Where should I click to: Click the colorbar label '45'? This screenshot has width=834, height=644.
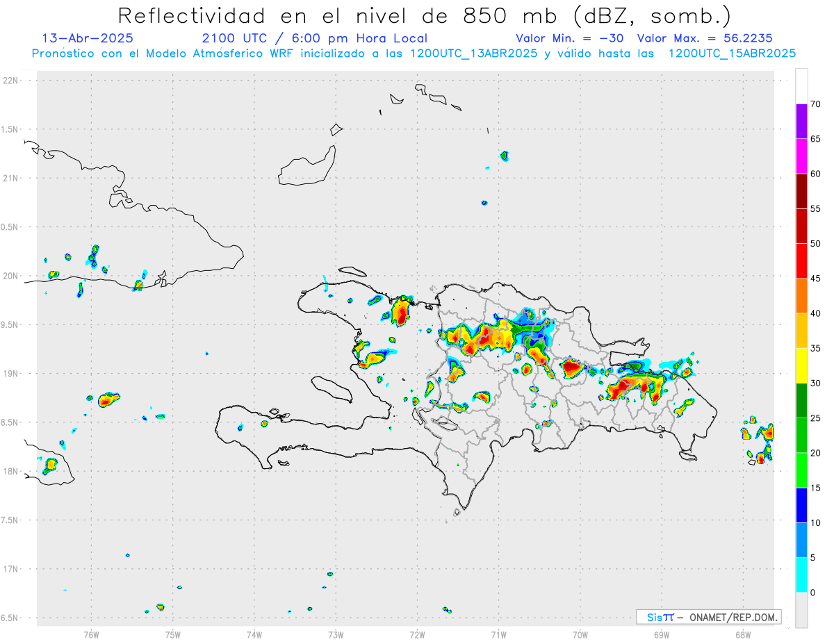[815, 279]
